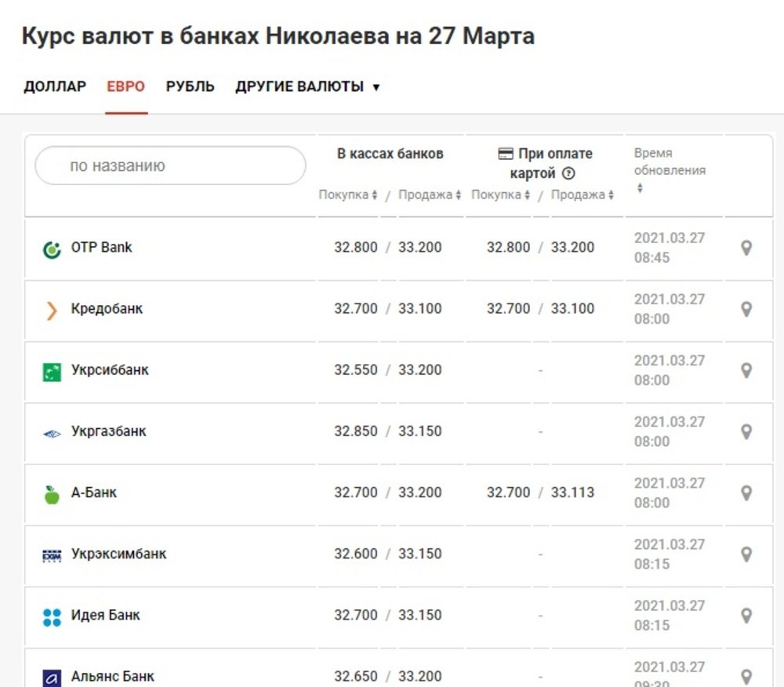
Task: Sort by card payment Покупка rate
Action: click(x=500, y=194)
